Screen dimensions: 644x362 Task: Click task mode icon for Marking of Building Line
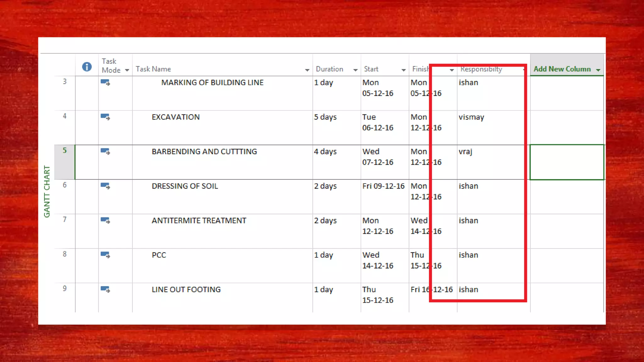(x=105, y=83)
